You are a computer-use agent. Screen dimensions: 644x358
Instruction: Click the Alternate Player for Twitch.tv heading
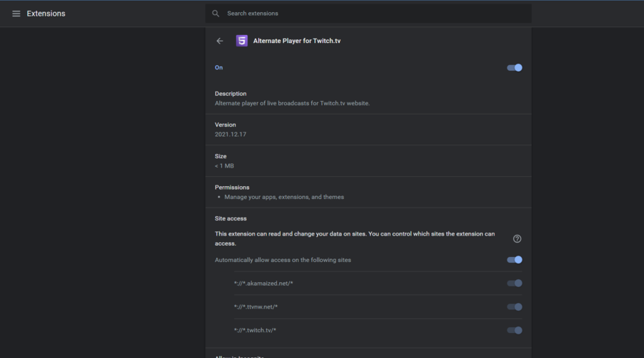(296, 41)
